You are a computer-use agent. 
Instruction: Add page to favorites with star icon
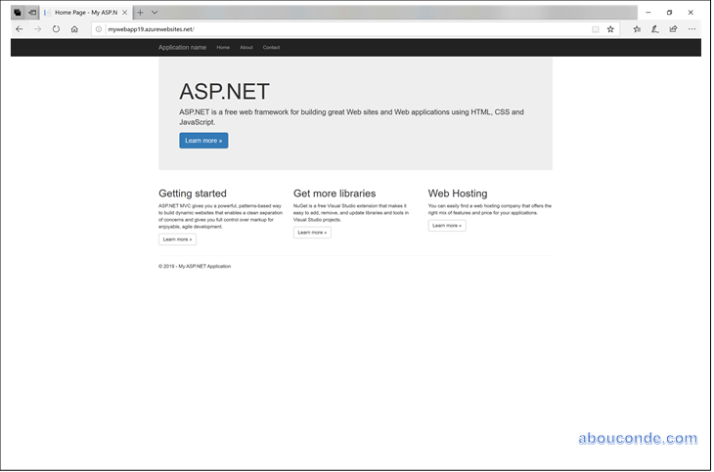point(610,29)
